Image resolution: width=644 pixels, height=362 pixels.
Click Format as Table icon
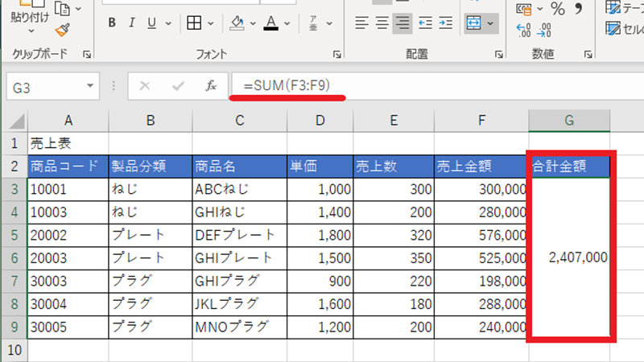(x=613, y=7)
